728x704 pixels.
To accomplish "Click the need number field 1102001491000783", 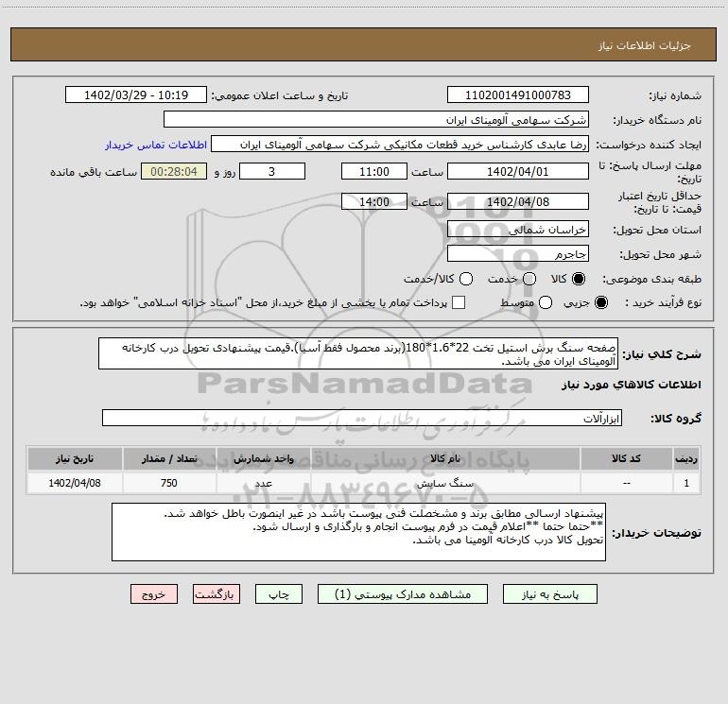I will pyautogui.click(x=518, y=94).
